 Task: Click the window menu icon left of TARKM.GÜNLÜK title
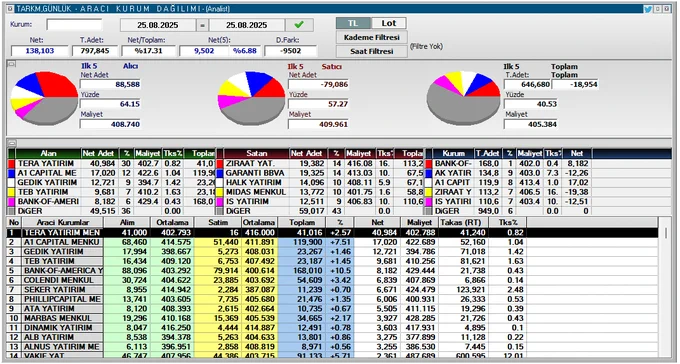(x=11, y=9)
